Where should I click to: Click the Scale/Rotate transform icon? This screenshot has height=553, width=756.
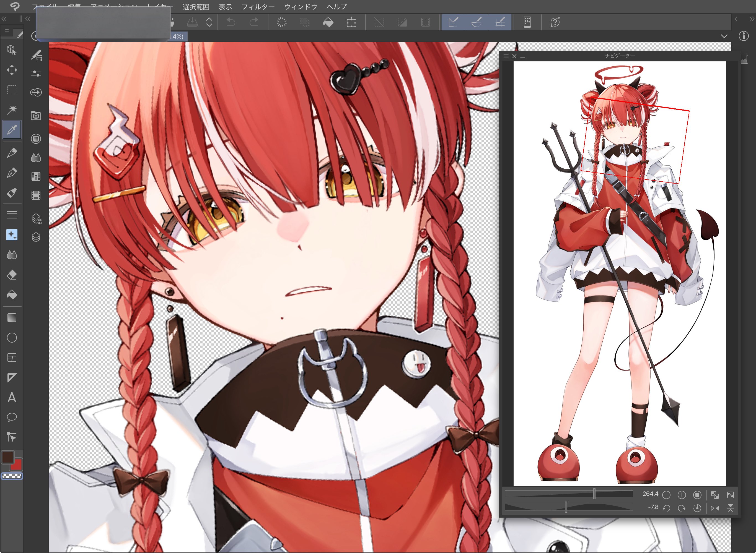[351, 22]
